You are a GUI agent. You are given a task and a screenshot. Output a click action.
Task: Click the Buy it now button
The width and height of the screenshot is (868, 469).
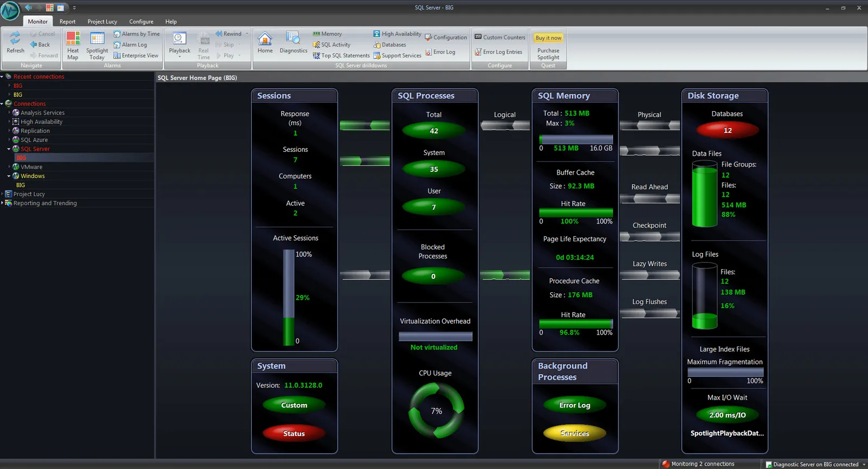point(548,38)
